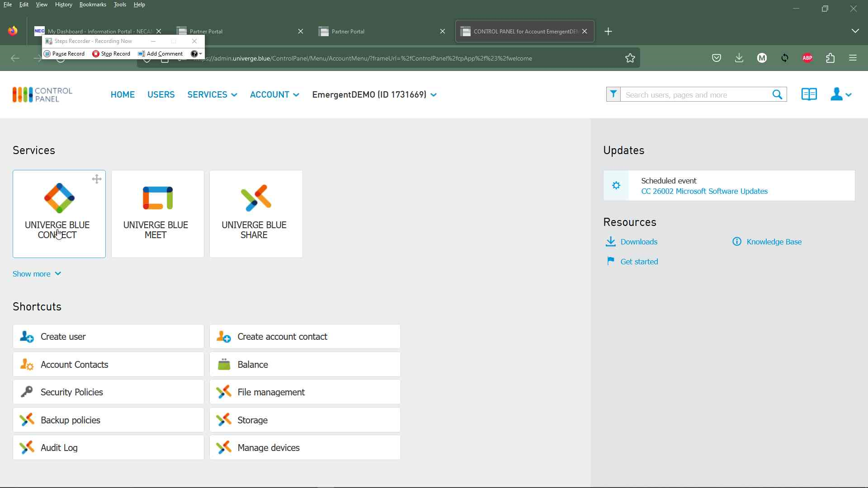
Task: Go back with the browser back arrow
Action: pyautogui.click(x=15, y=58)
